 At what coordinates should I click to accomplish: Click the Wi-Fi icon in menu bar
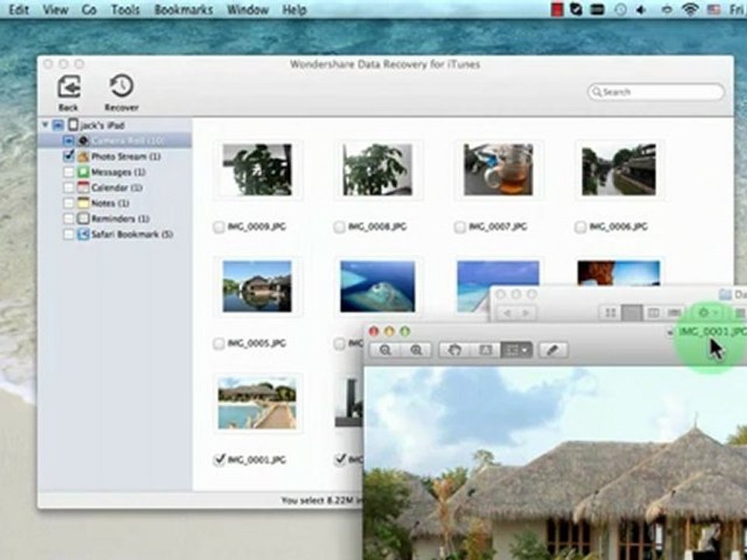point(690,9)
